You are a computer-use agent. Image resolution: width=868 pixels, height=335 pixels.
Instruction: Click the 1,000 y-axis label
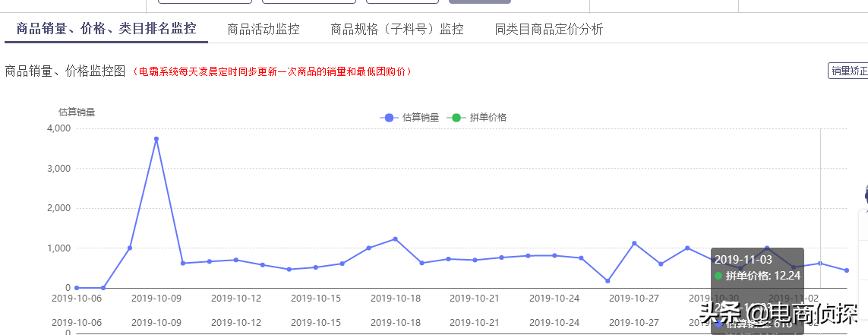coord(59,248)
